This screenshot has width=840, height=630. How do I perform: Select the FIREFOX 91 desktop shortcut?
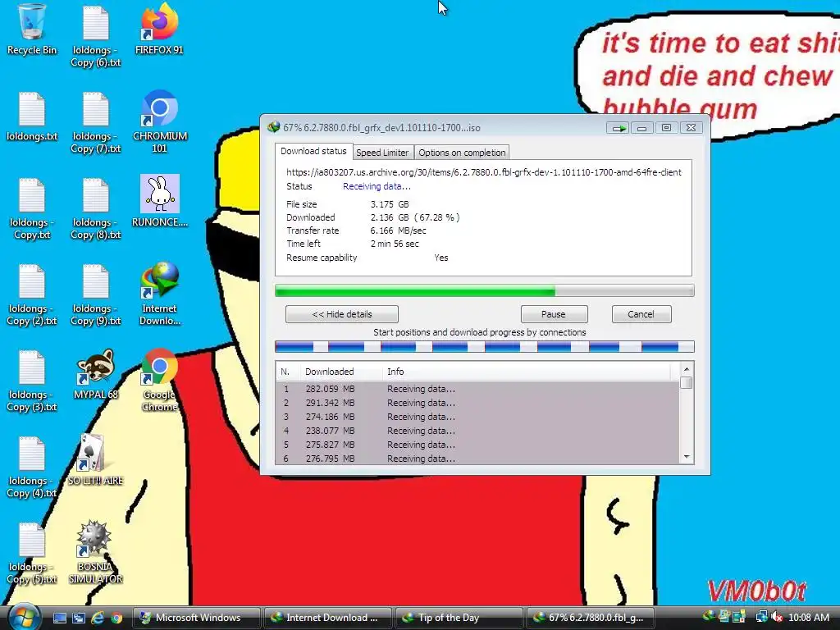[x=159, y=30]
